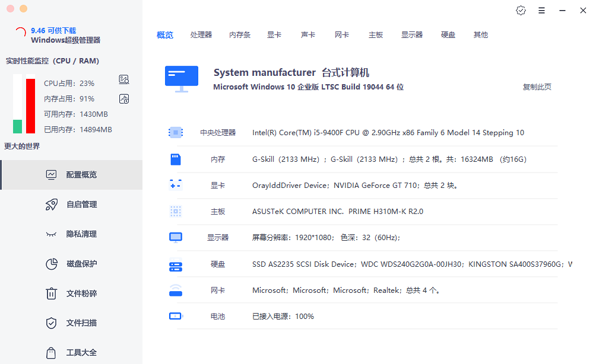Click the verification badge icon in title bar
Image resolution: width=593 pixels, height=364 pixels.
tap(521, 11)
